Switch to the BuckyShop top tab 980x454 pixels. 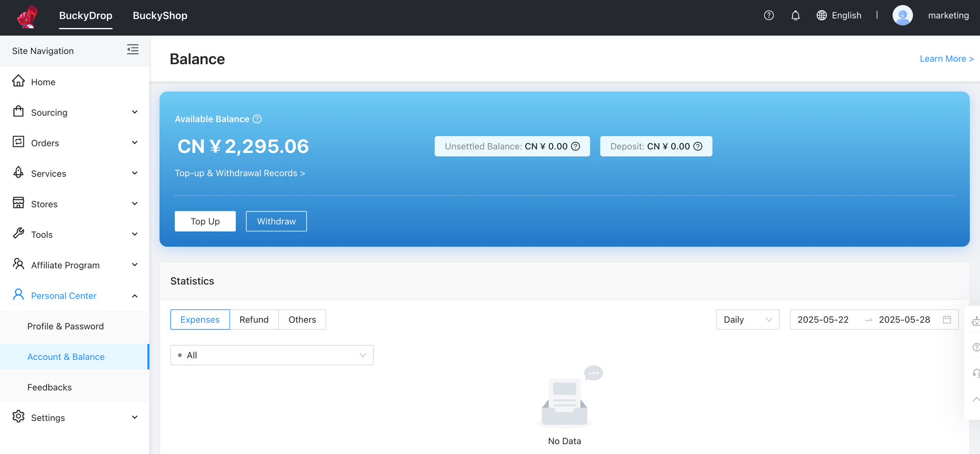[160, 15]
